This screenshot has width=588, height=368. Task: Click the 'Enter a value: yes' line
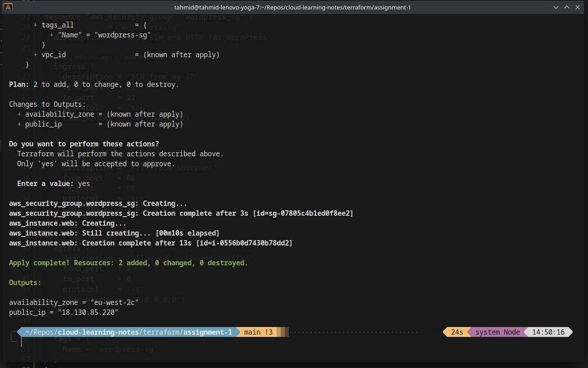(54, 183)
